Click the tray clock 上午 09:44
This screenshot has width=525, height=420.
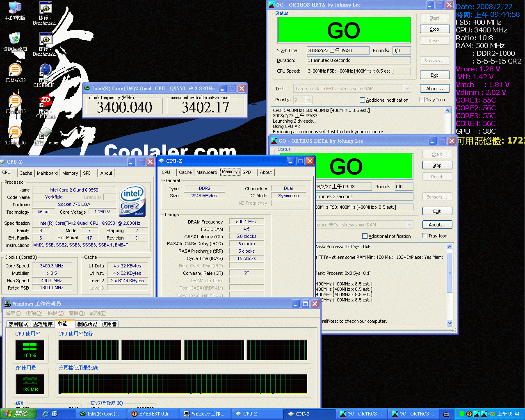(x=509, y=414)
